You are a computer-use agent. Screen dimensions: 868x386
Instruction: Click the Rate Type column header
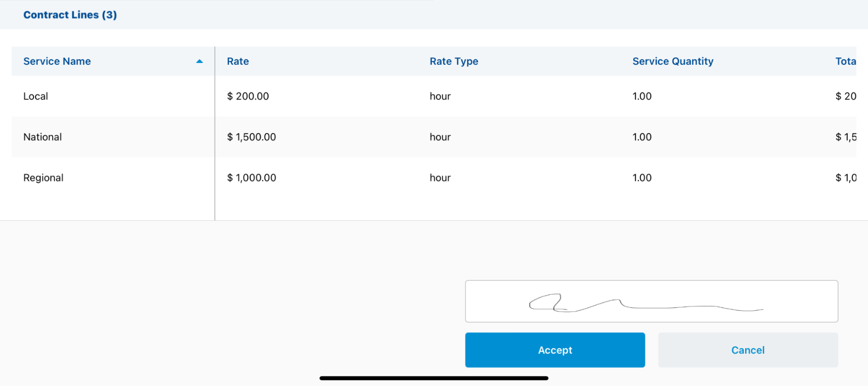coord(454,61)
